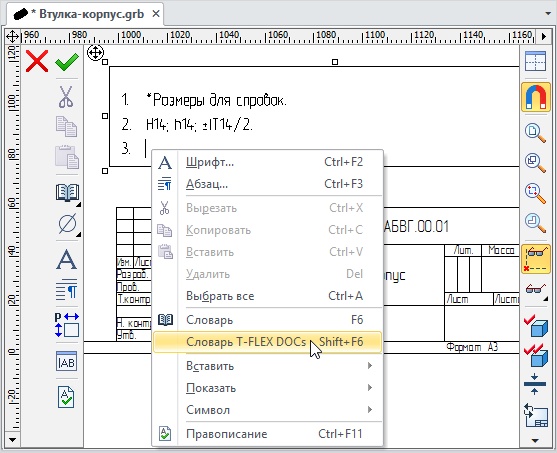
Task: Close the Втулка-корпус.grb tab
Action: [156, 14]
